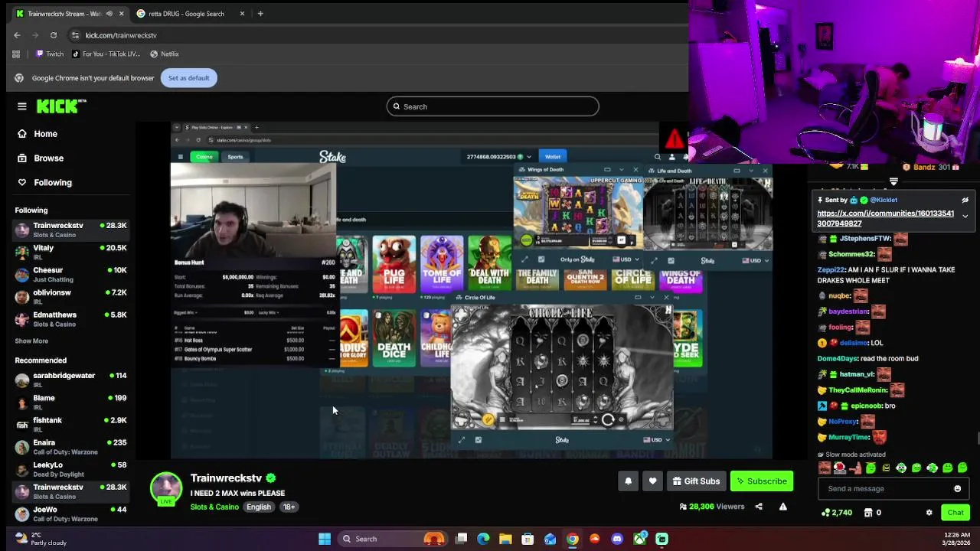
Task: Expand Show more under Following
Action: 31,341
